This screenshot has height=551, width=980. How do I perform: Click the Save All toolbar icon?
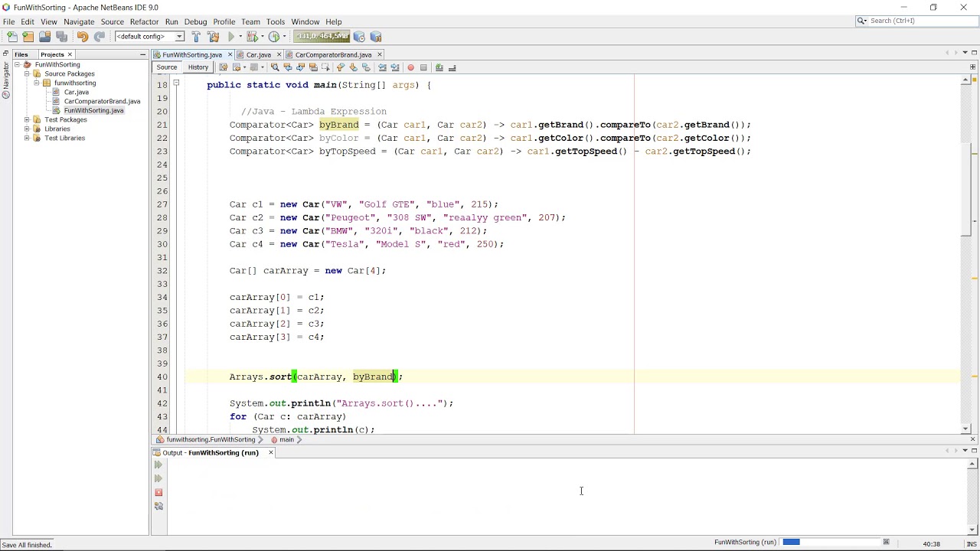pos(62,36)
